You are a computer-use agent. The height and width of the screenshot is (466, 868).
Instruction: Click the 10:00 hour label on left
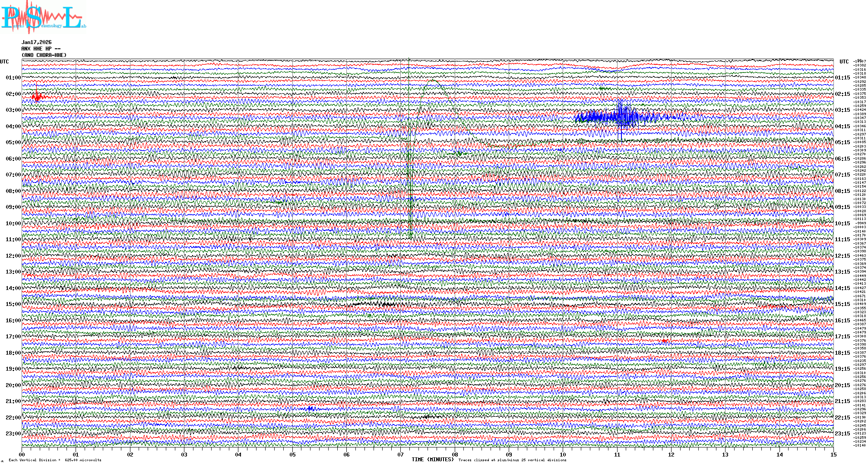tap(13, 224)
